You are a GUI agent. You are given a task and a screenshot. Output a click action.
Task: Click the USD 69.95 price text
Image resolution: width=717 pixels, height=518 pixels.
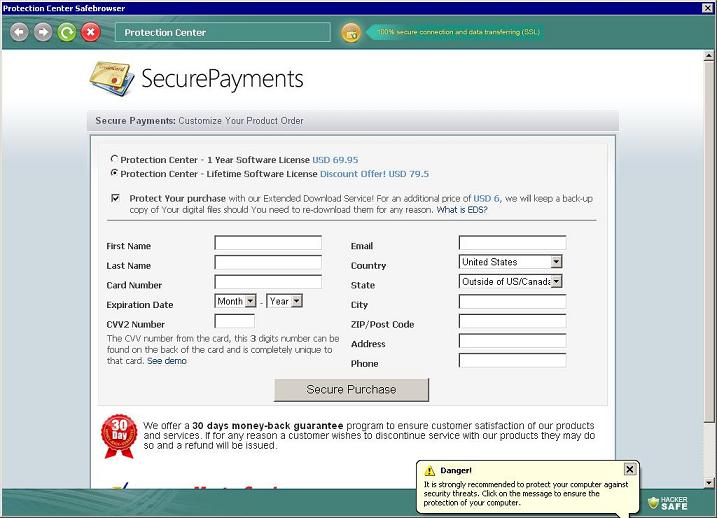coord(335,160)
